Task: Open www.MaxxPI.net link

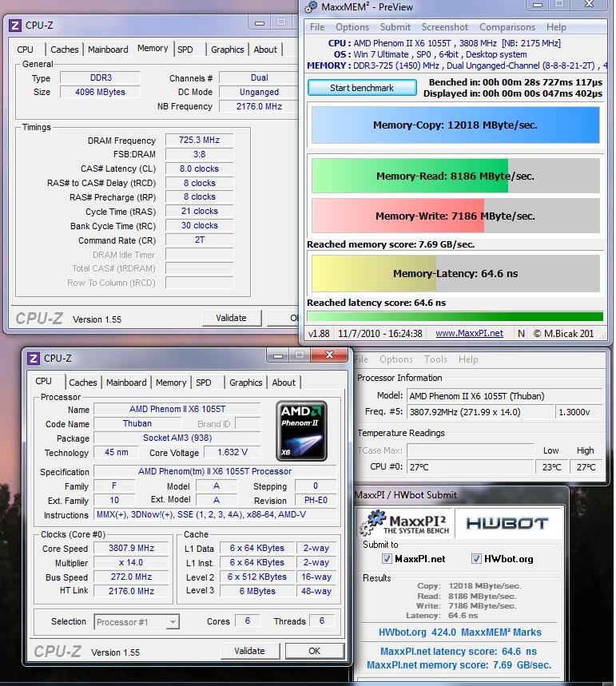Action: pyautogui.click(x=469, y=333)
